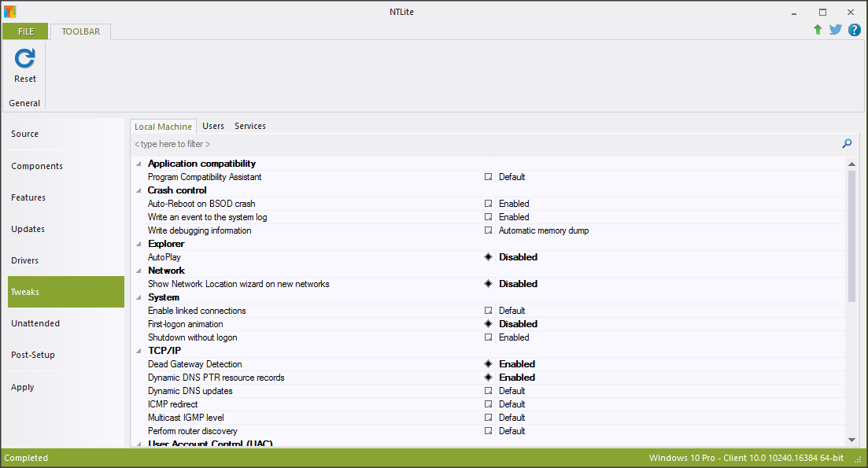Open the Unattended section in sidebar

point(35,323)
